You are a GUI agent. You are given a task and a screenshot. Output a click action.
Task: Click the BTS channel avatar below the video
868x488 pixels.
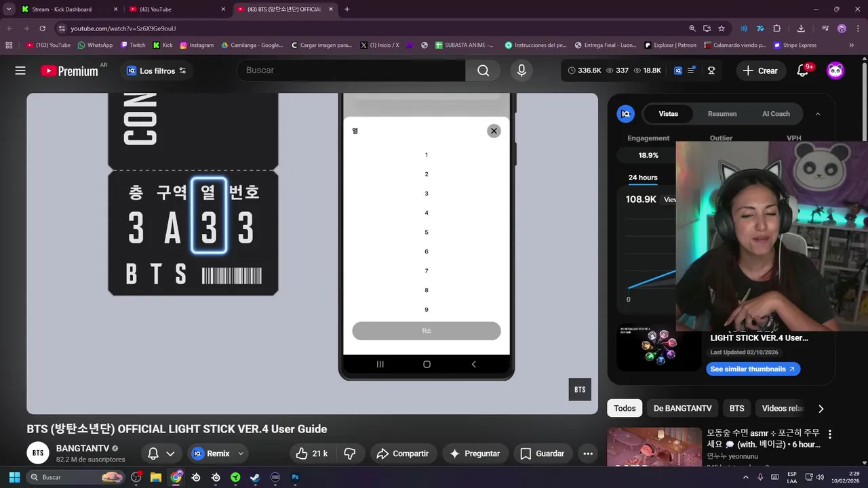coord(38,453)
